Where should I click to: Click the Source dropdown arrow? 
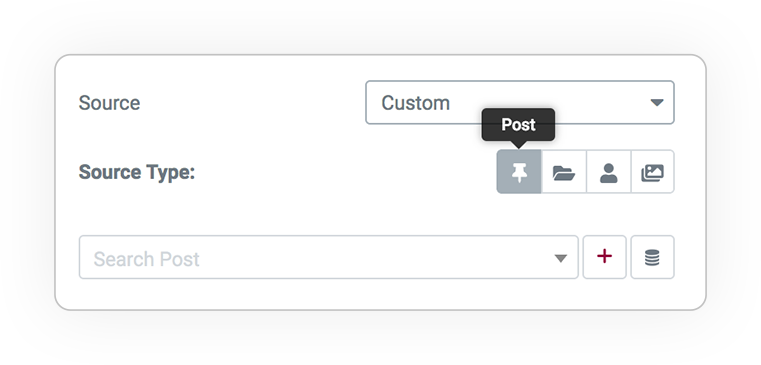657,102
